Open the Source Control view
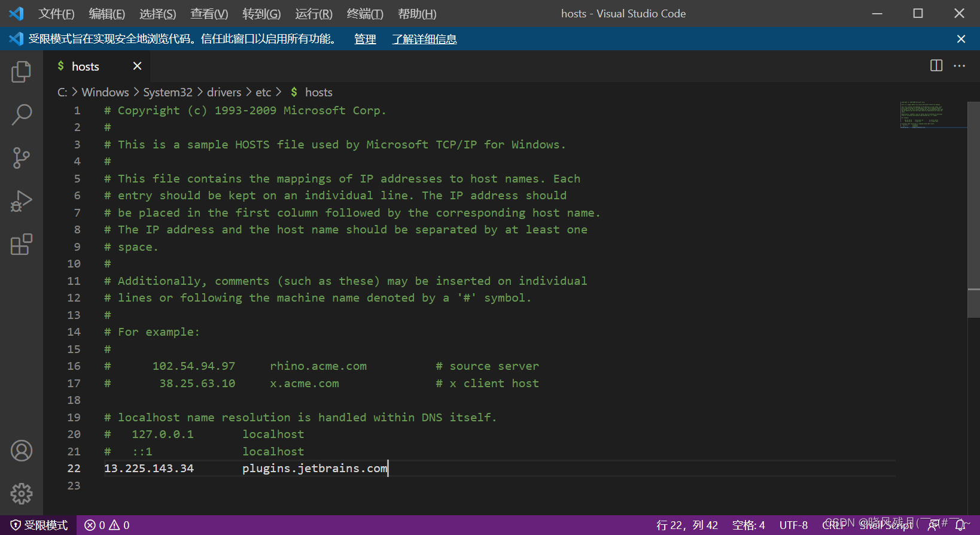Viewport: 980px width, 535px height. [22, 158]
